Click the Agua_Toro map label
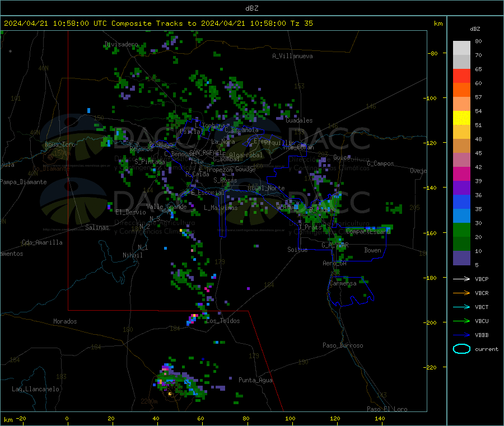 [60, 144]
